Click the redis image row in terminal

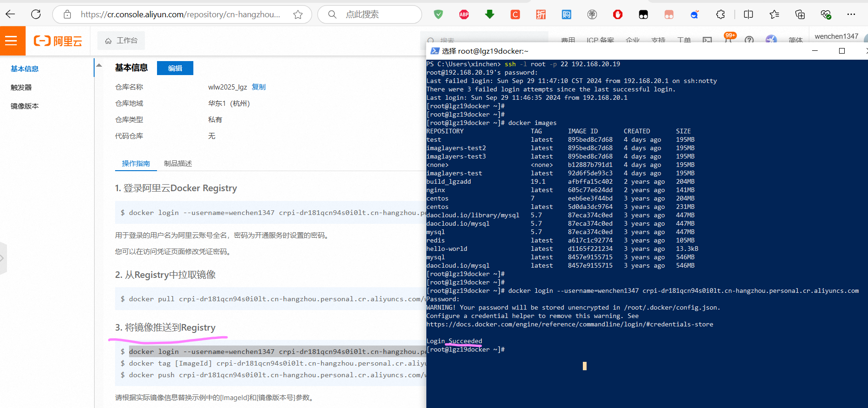pos(560,240)
